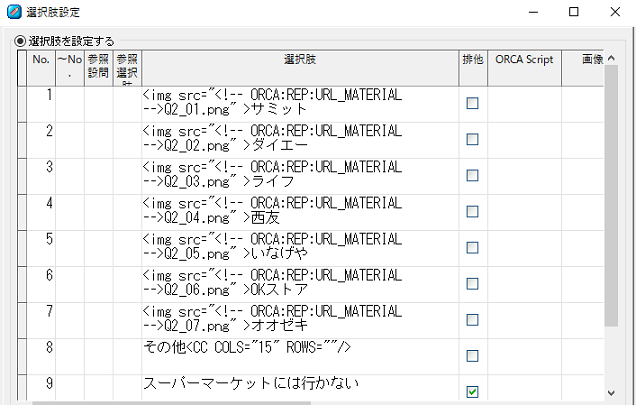The width and height of the screenshot is (636, 405).
Task: Click the scroll down arrow of table
Action: (x=611, y=393)
